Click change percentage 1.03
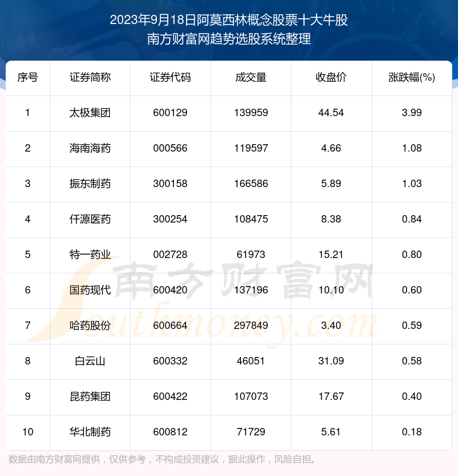458x476 pixels. point(412,184)
